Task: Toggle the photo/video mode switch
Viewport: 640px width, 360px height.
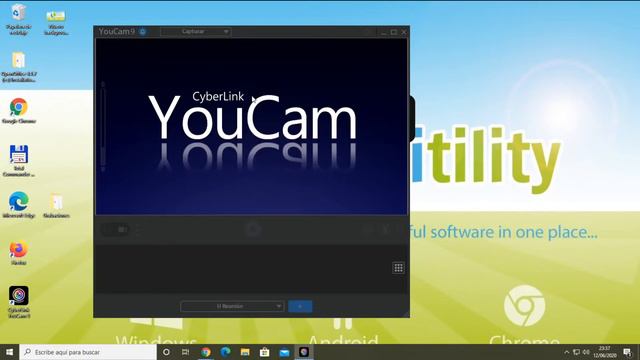Action: tap(116, 229)
